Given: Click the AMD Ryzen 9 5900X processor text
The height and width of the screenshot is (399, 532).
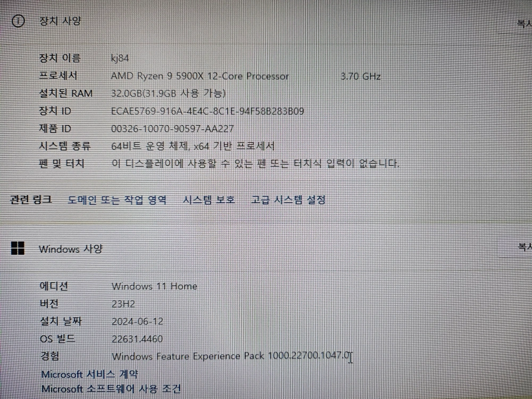Looking at the screenshot, I should click(199, 76).
